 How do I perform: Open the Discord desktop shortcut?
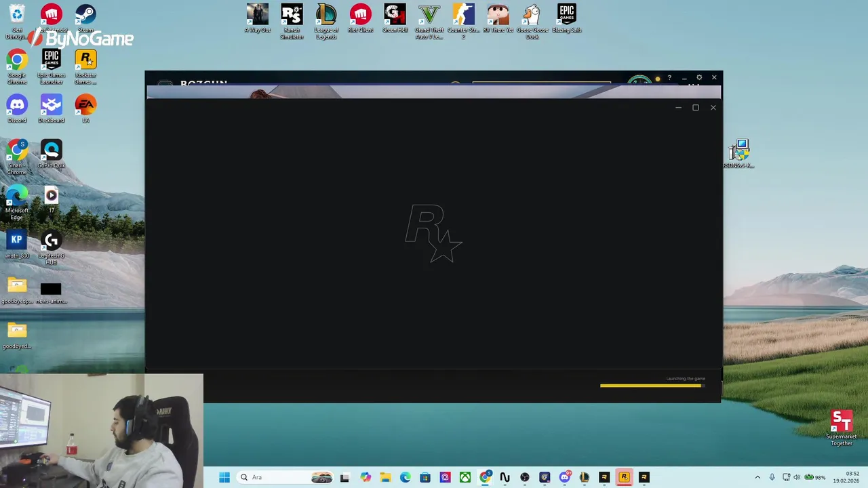pos(17,109)
